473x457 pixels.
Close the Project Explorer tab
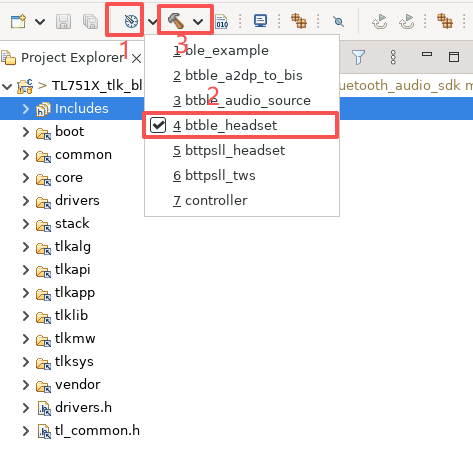point(136,59)
